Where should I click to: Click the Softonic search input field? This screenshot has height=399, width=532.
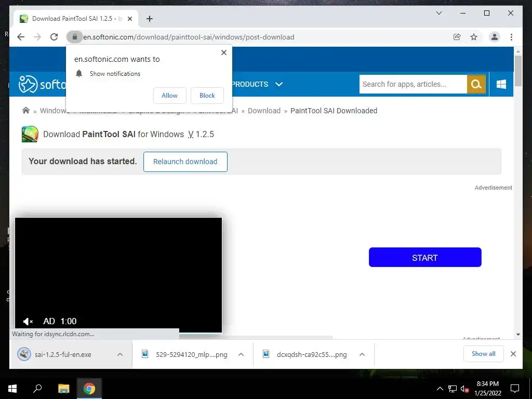point(413,84)
